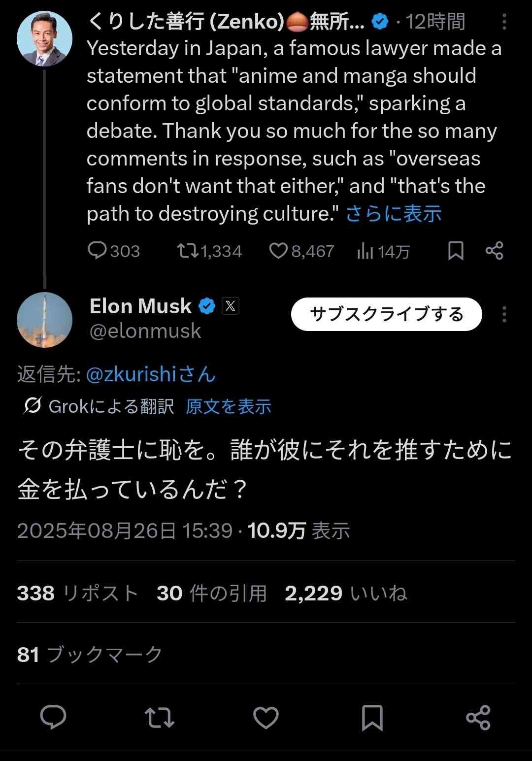Like Elon Musk's reply
Image resolution: width=532 pixels, height=761 pixels.
(x=266, y=717)
